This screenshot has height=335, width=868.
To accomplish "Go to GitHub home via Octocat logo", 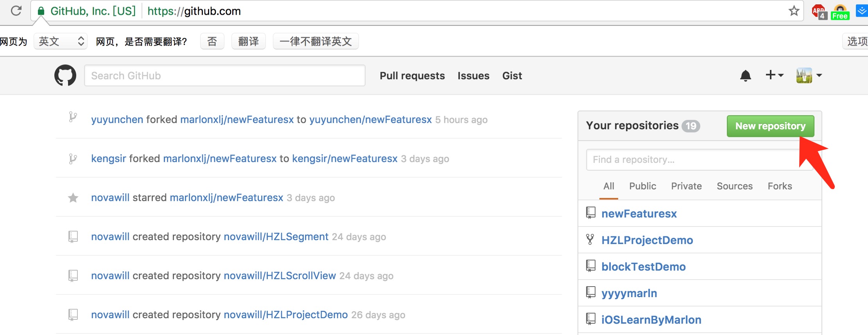I will [65, 75].
